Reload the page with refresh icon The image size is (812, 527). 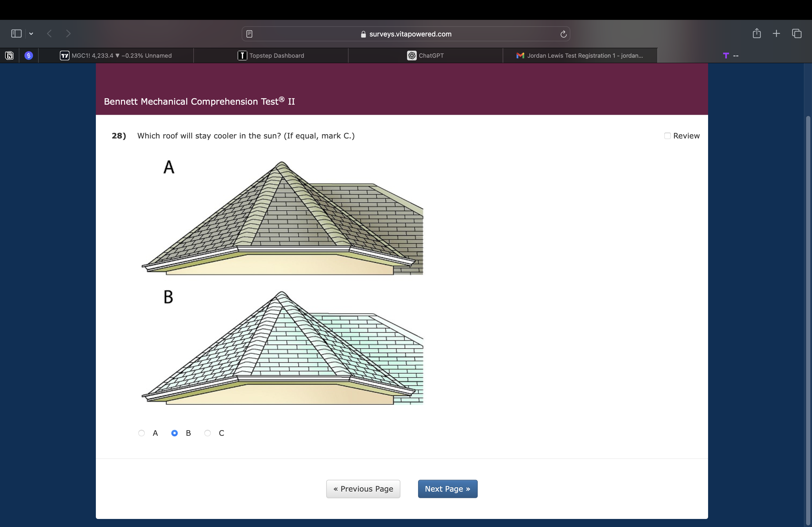pyautogui.click(x=563, y=34)
